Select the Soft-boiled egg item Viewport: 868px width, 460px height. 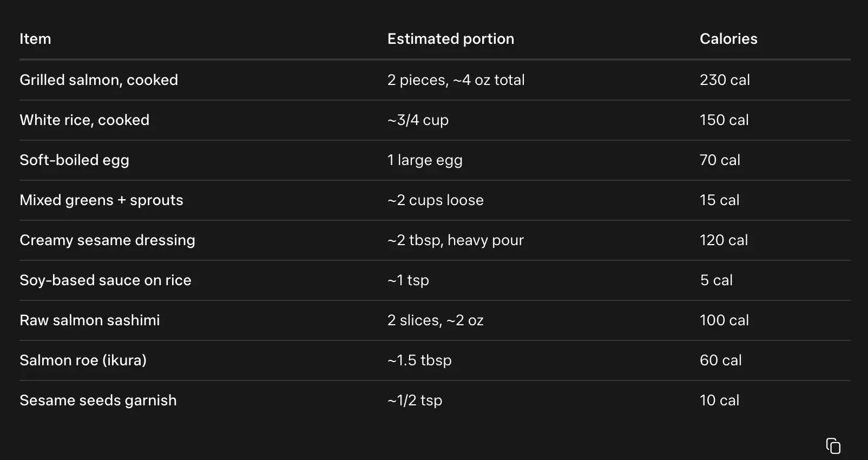(x=74, y=160)
